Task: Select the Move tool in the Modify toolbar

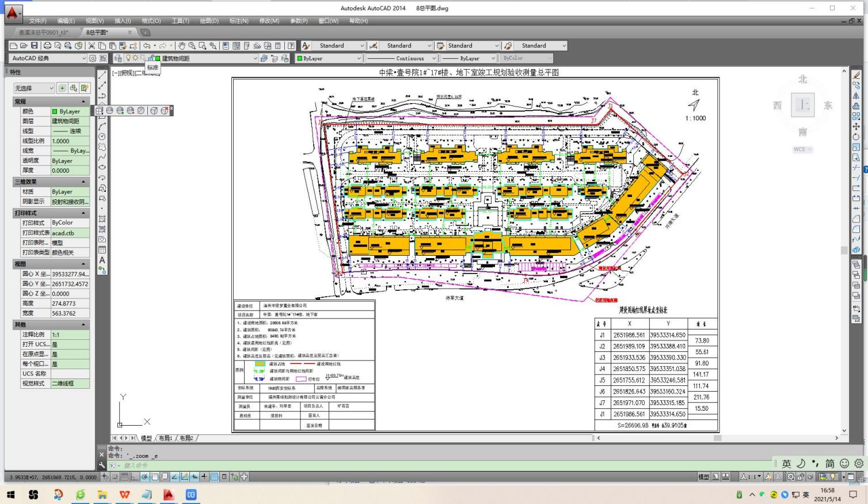Action: point(856,126)
